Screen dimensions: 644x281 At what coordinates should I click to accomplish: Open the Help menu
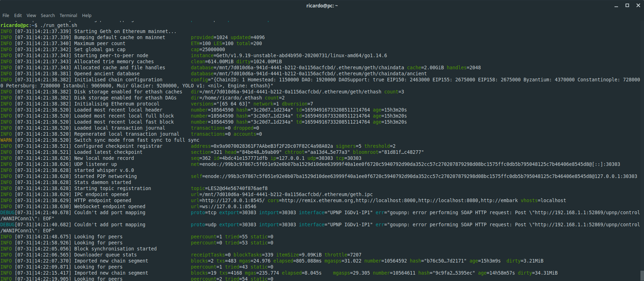click(x=87, y=16)
